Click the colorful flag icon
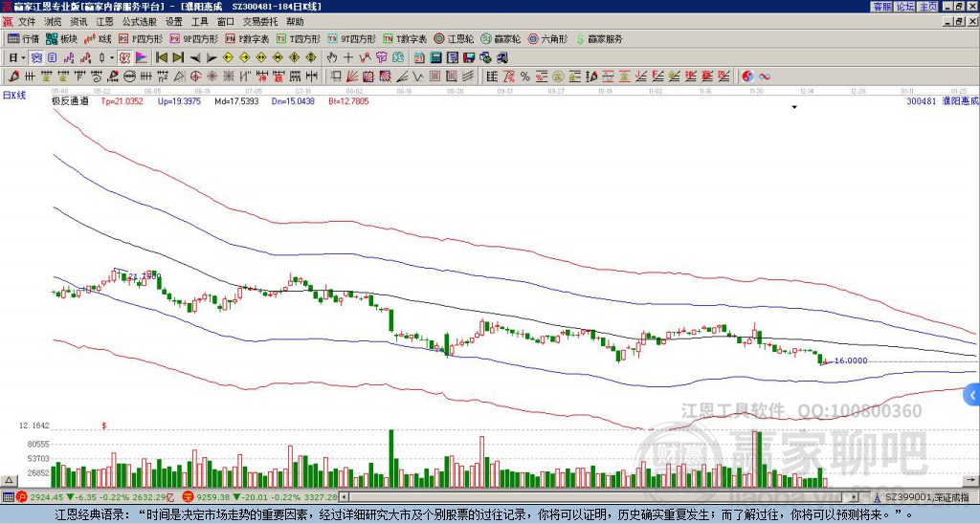 [x=142, y=58]
